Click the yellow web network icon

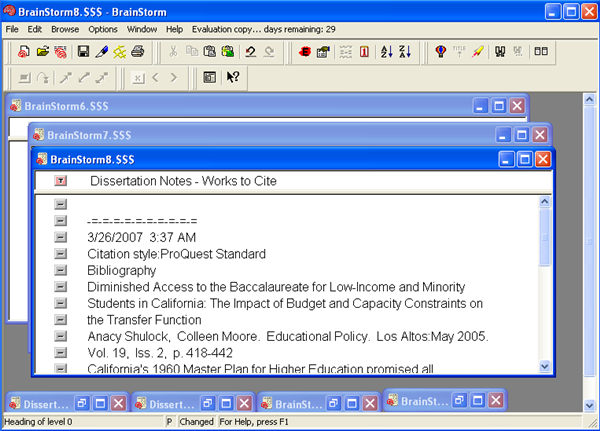[120, 51]
